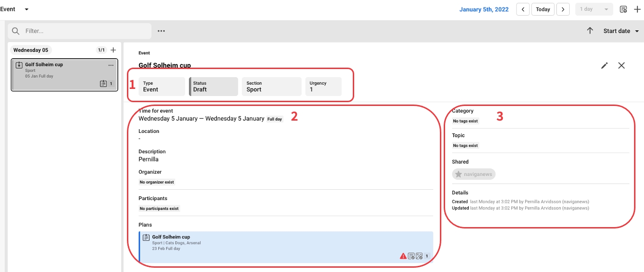644x272 pixels.
Task: Add an item to the Wednesday 05 column
Action: pos(113,50)
